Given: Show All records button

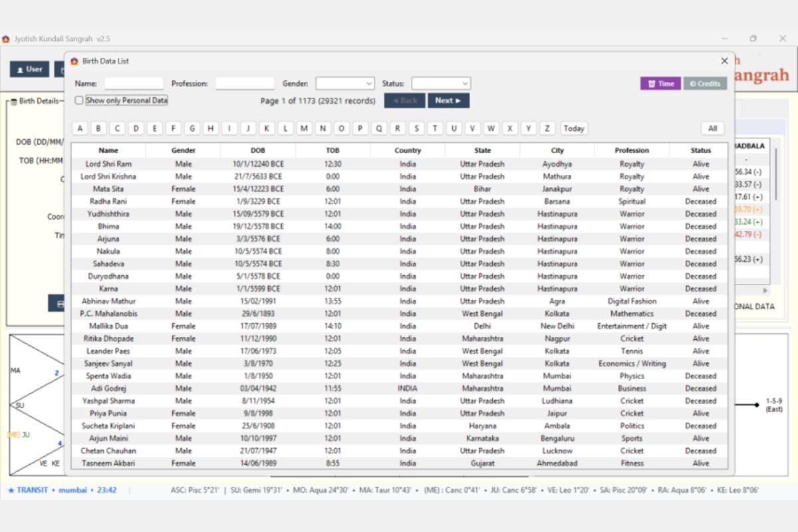Looking at the screenshot, I should pos(712,128).
